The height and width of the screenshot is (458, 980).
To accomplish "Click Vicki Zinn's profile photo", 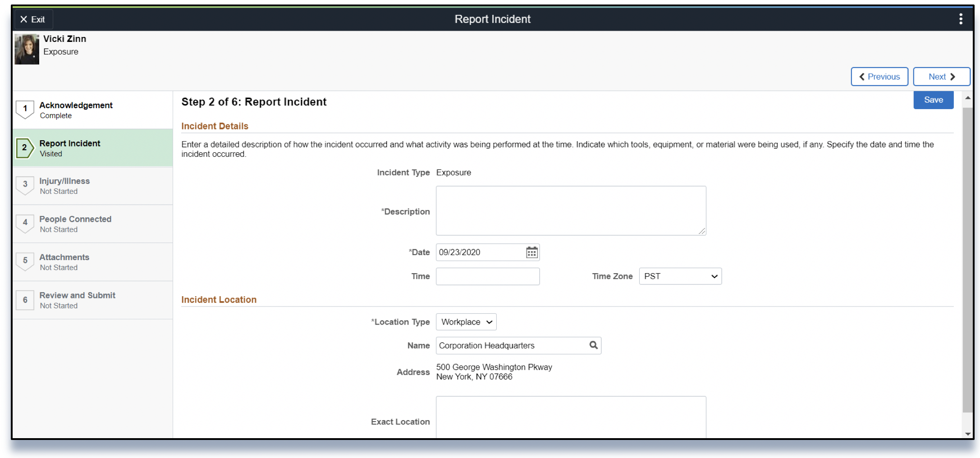I will click(x=27, y=49).
